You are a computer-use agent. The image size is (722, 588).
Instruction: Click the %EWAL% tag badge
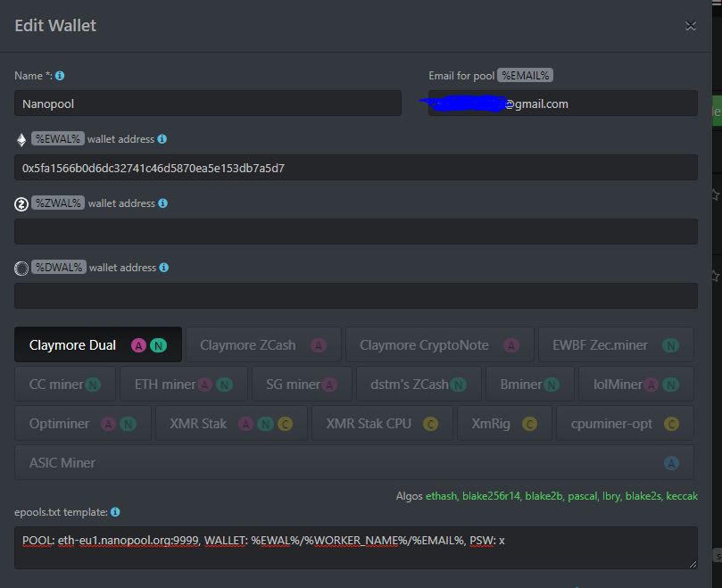click(58, 138)
